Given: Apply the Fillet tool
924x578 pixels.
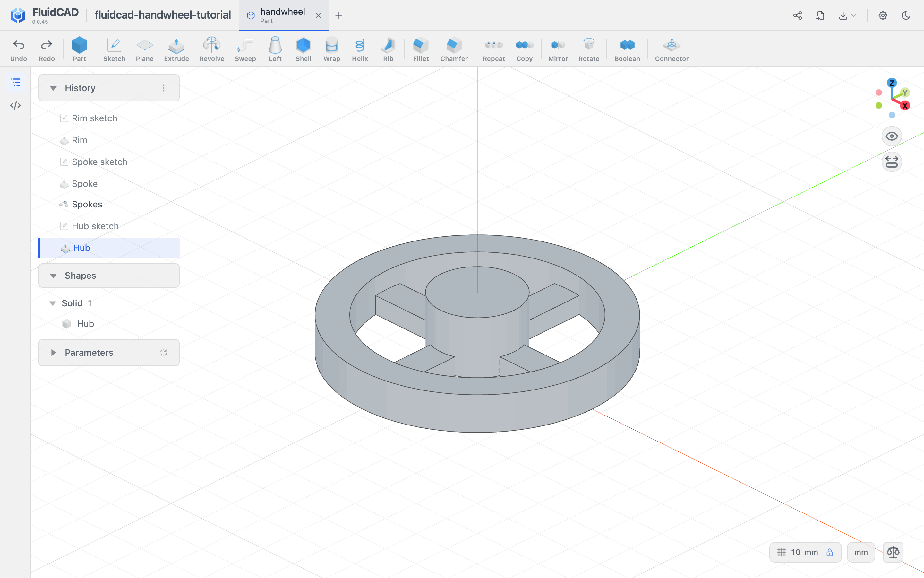Looking at the screenshot, I should tap(421, 49).
